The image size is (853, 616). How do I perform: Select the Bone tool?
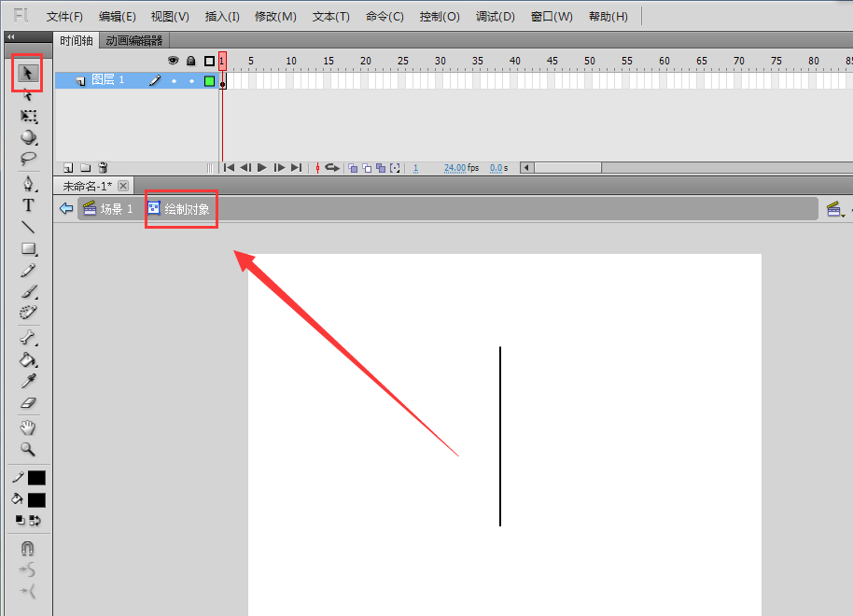pos(28,338)
